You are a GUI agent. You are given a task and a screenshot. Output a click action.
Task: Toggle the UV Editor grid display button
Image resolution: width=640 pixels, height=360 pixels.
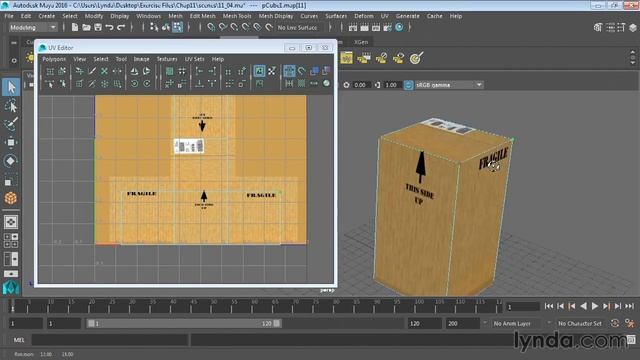pos(289,71)
